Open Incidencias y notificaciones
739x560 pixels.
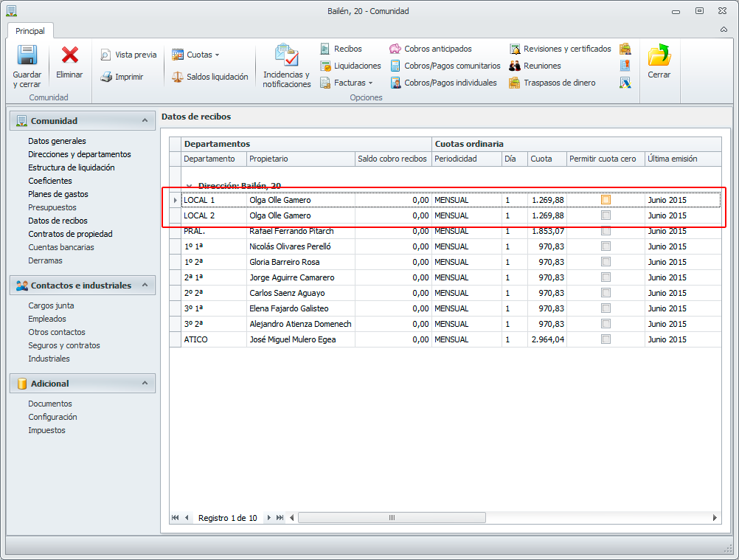[286, 56]
